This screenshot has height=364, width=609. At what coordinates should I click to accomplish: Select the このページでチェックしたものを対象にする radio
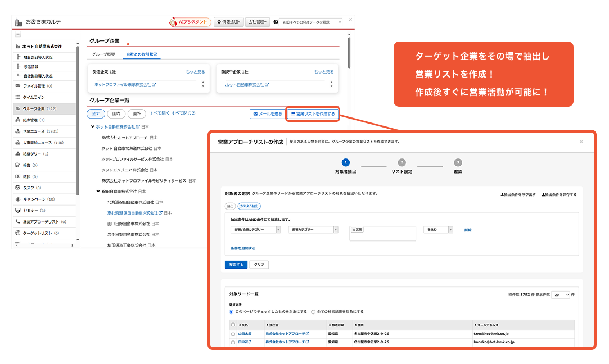pos(231,312)
